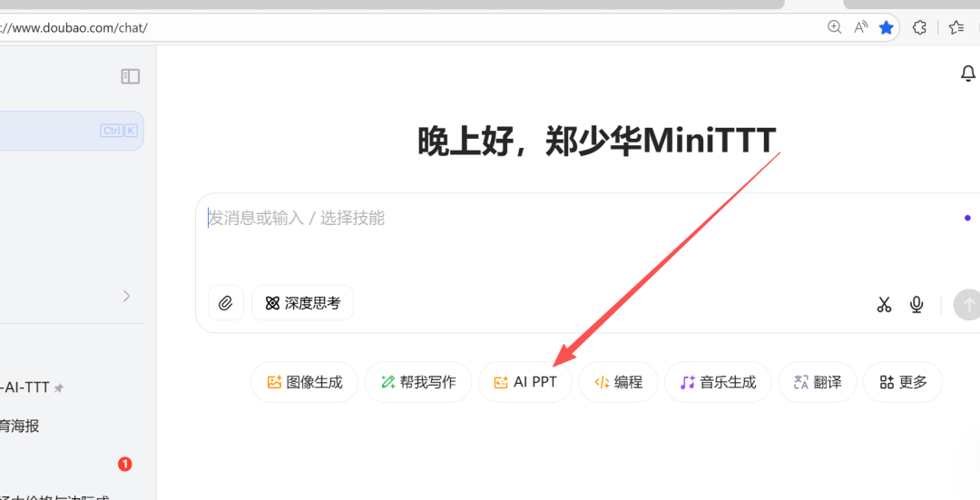980x500 pixels.
Task: Open the browser extensions puzzle icon
Action: coord(919,27)
